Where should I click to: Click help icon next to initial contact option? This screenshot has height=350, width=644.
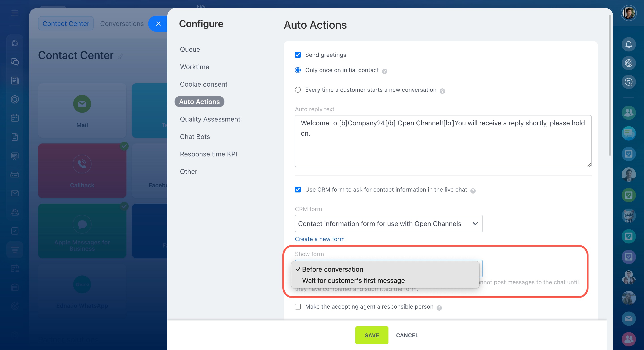pyautogui.click(x=384, y=72)
